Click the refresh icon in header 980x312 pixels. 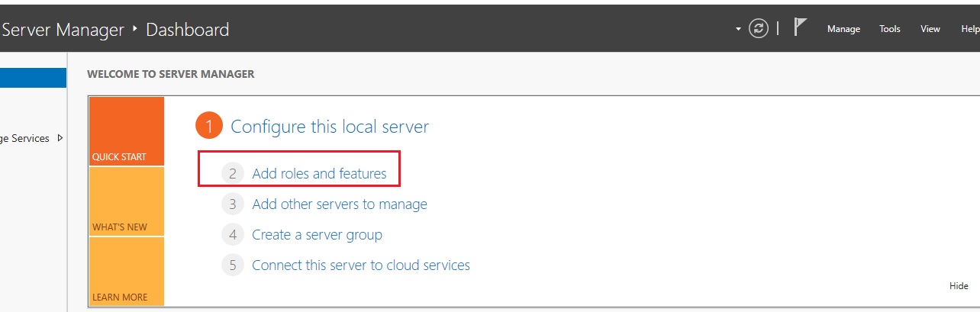[x=758, y=29]
